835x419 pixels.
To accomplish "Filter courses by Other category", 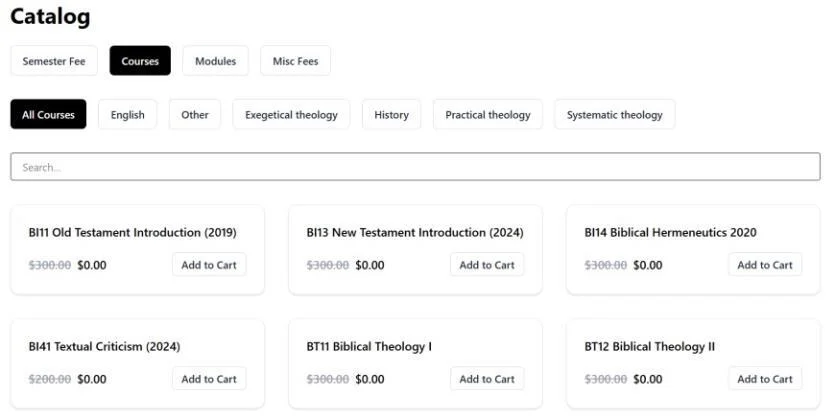I will [195, 114].
